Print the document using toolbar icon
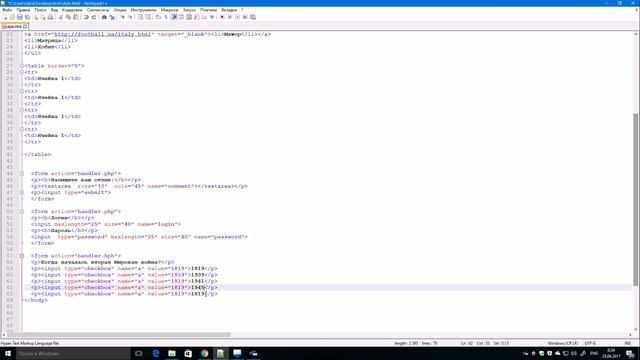Screen dimensions: 640x360 click(x=50, y=17)
